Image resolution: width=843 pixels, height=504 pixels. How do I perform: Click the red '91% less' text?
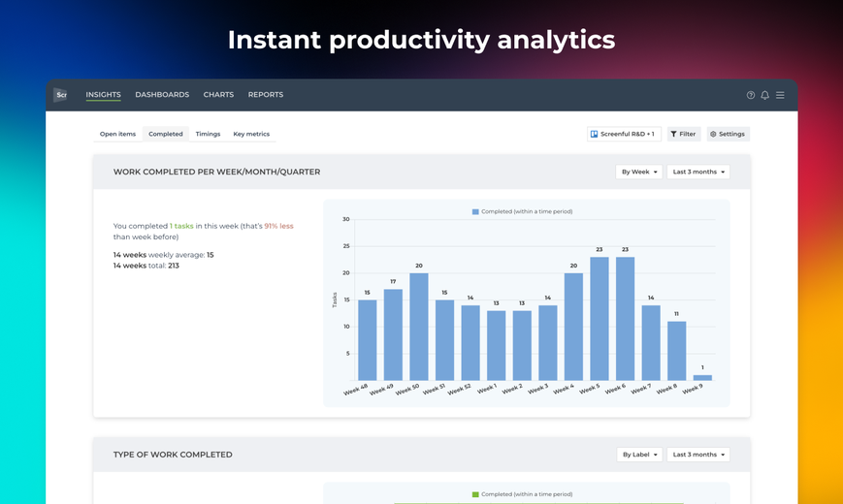279,226
